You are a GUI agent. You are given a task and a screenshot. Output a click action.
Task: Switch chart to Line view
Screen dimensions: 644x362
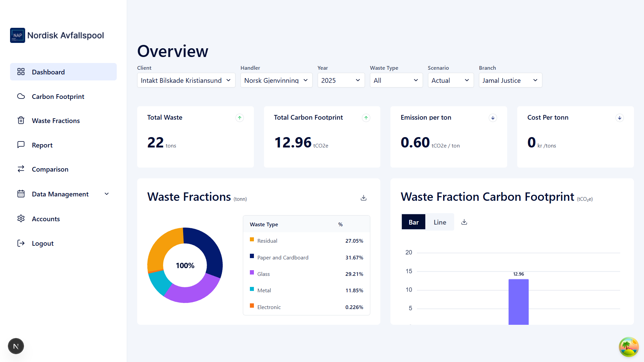pyautogui.click(x=440, y=222)
